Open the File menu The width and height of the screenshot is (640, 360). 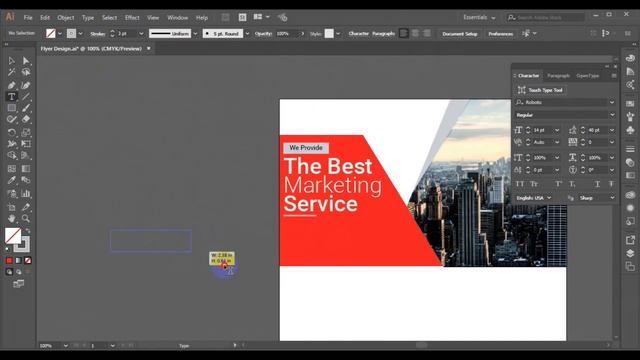click(x=28, y=18)
